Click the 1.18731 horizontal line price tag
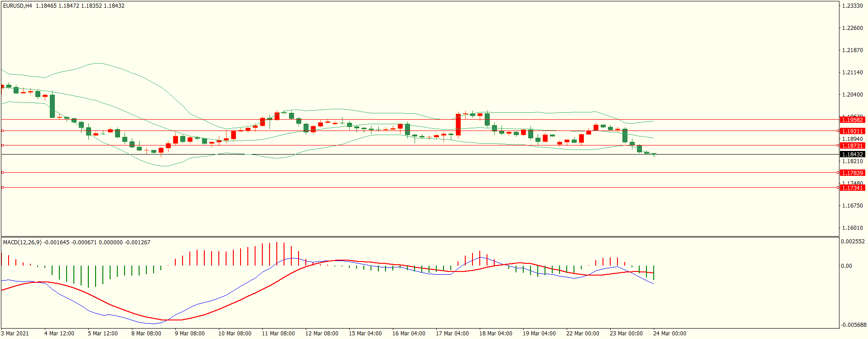 coord(852,146)
